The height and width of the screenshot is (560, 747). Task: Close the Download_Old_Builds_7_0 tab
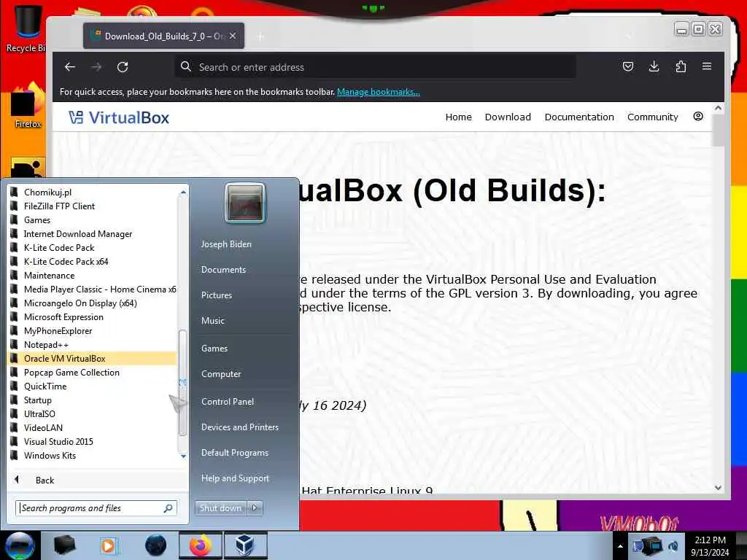coord(233,36)
